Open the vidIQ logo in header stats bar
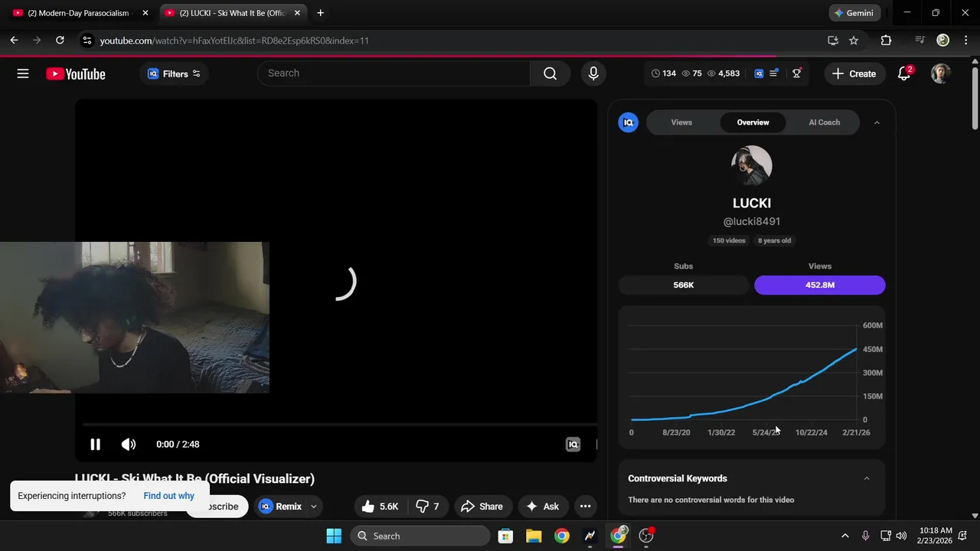Screen dimensions: 980x551 pos(759,73)
